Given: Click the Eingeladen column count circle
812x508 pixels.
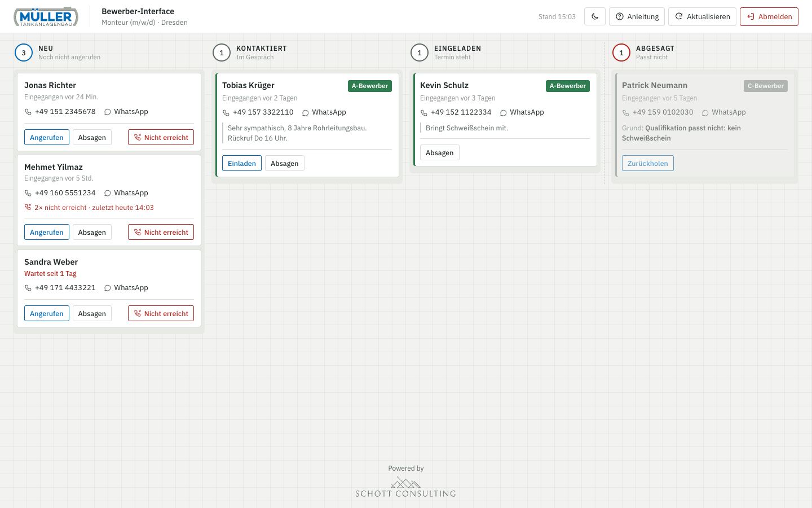Looking at the screenshot, I should tap(420, 52).
